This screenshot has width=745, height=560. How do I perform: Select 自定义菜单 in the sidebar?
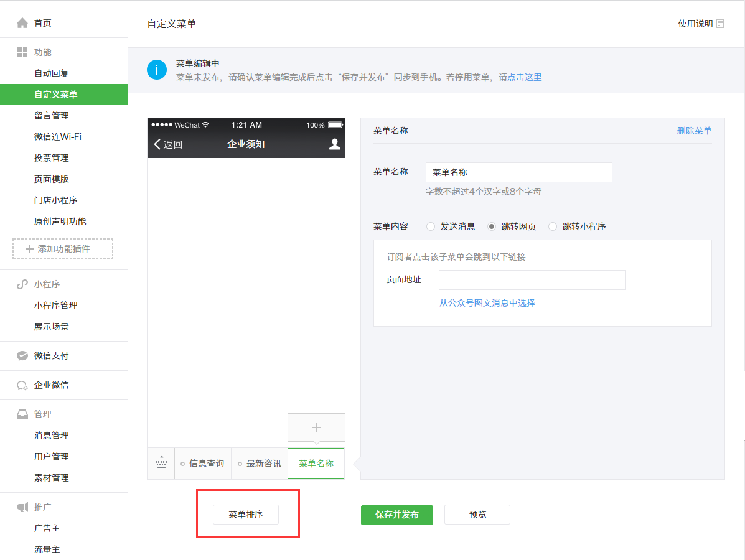63,95
